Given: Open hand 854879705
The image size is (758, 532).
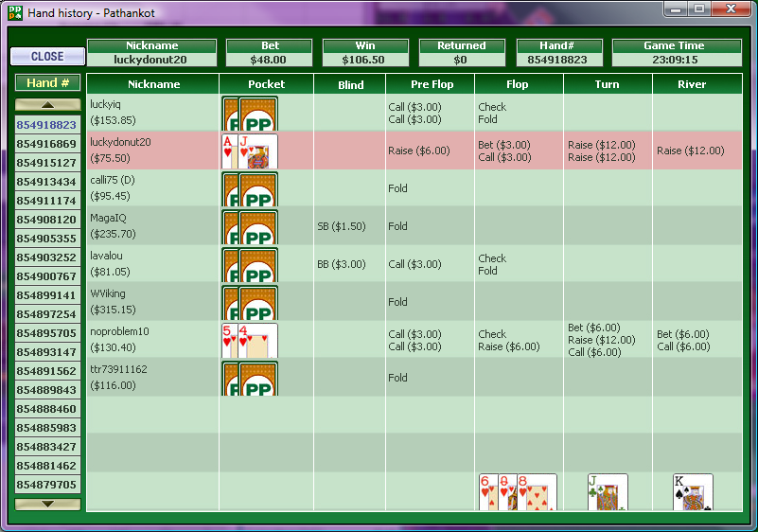Looking at the screenshot, I should [46, 485].
